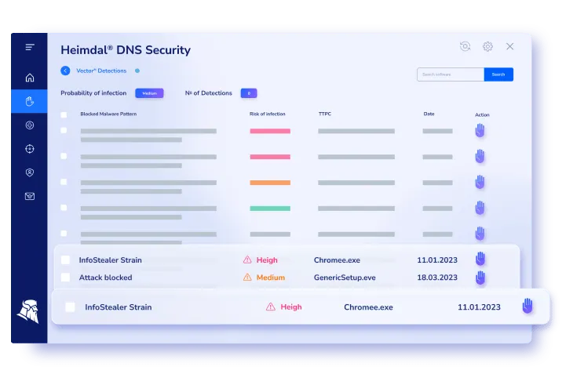The height and width of the screenshot is (392, 573).
Task: Check the box for Attack blocked row
Action: coord(65,278)
